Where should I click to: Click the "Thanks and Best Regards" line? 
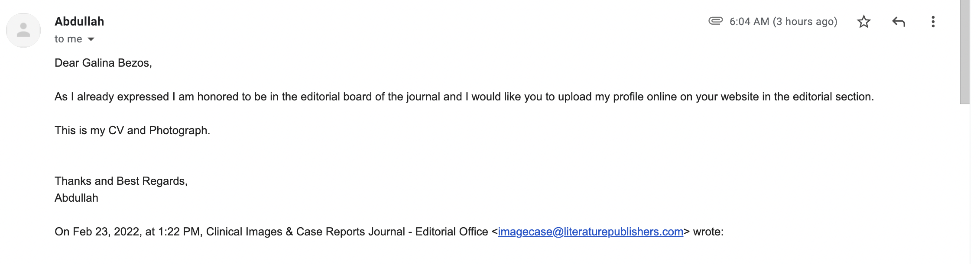coord(121,181)
